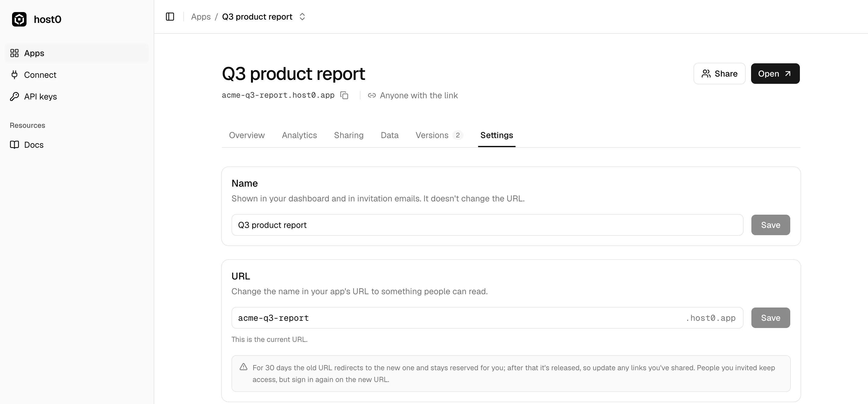Switch to the Overview tab

247,135
